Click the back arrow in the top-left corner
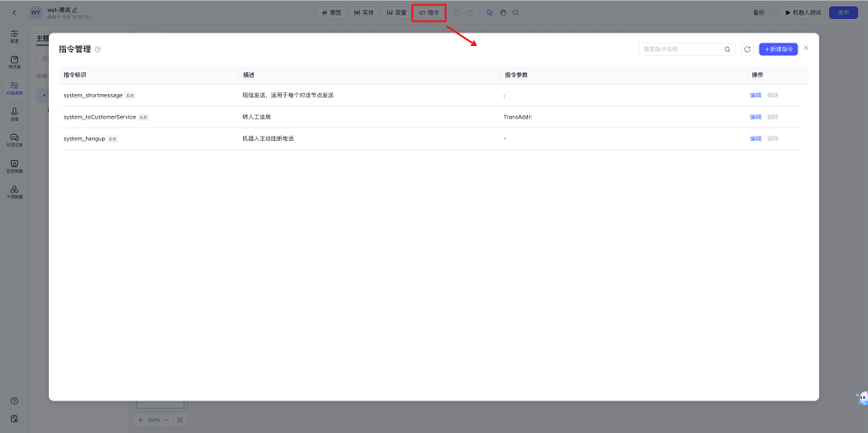This screenshot has height=433, width=868. [x=14, y=13]
